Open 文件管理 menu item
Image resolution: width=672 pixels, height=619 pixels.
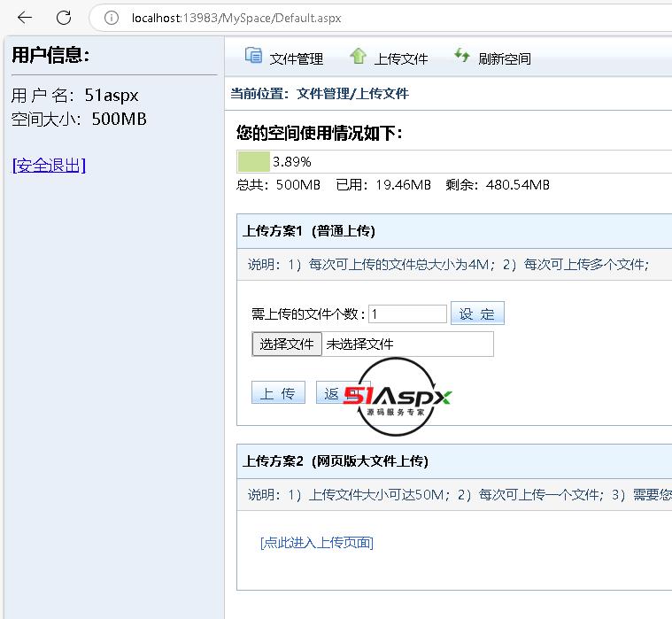[x=296, y=58]
